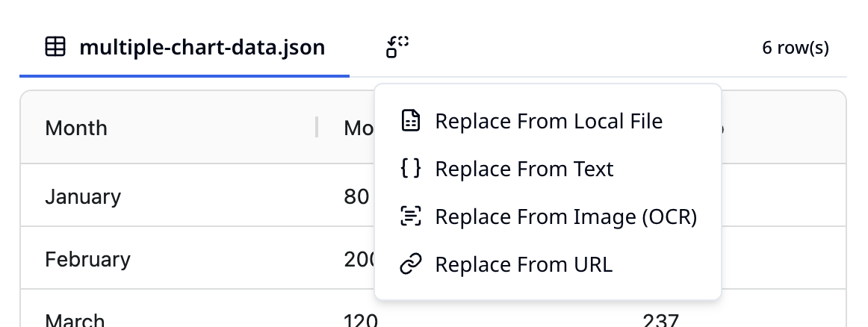Viewport: 868px width, 327px height.
Task: Click the replace data icon next to tab
Action: coord(397,47)
